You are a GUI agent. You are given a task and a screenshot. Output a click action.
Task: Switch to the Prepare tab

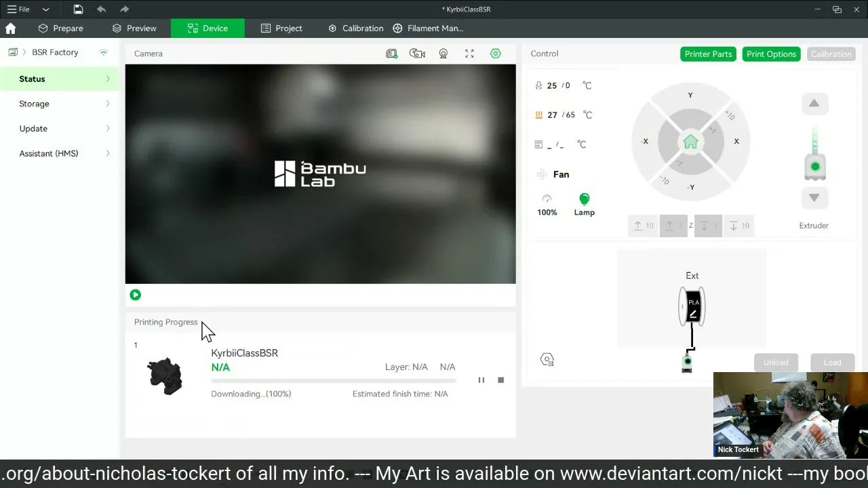tap(60, 28)
